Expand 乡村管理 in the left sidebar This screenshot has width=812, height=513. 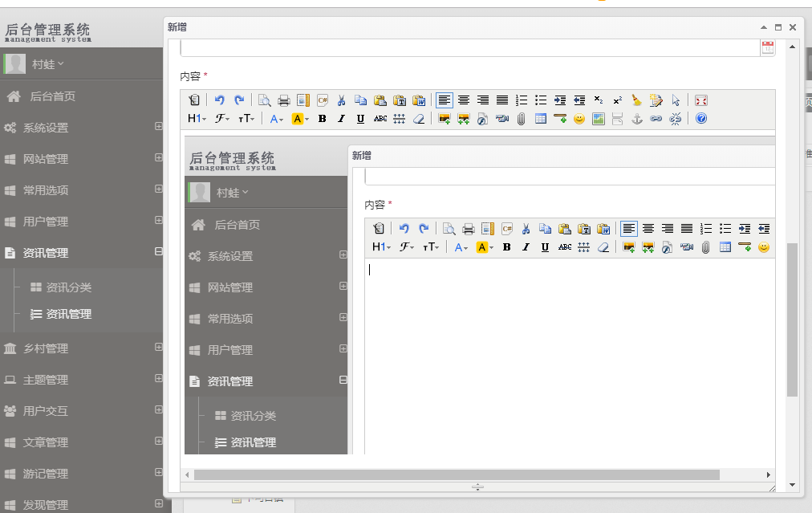(x=158, y=347)
